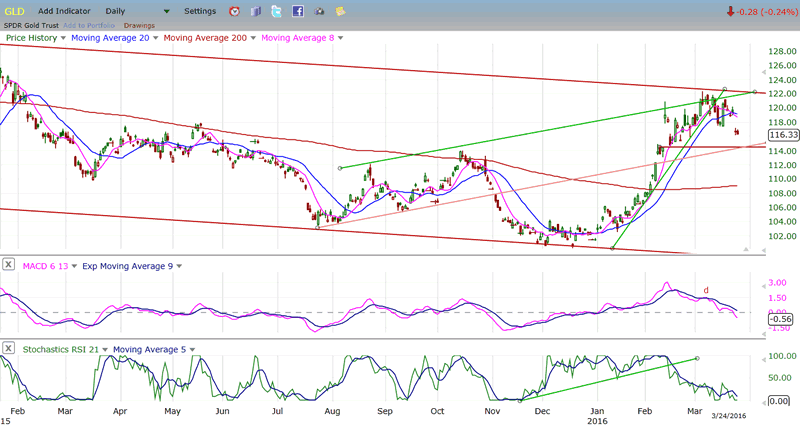Close the MACD indicator panel

[8, 264]
